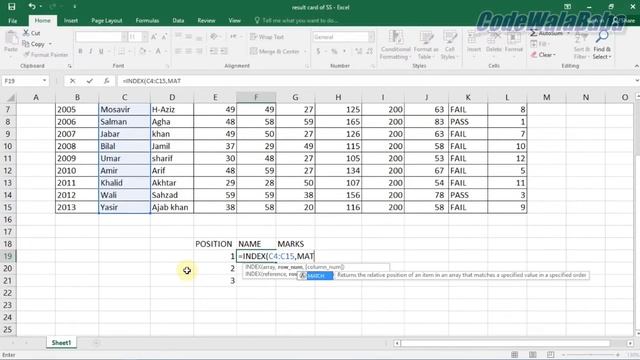The height and width of the screenshot is (360, 640).
Task: Open the Clear menu
Action: [543, 55]
